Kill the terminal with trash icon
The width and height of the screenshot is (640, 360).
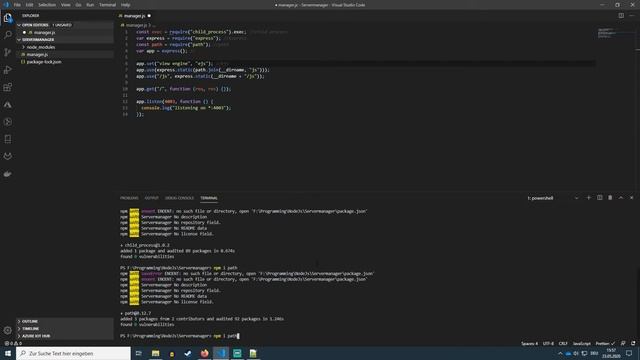point(610,198)
